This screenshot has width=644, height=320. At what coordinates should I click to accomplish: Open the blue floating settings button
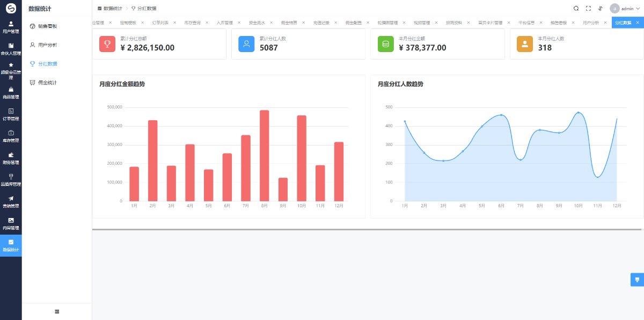(637, 280)
